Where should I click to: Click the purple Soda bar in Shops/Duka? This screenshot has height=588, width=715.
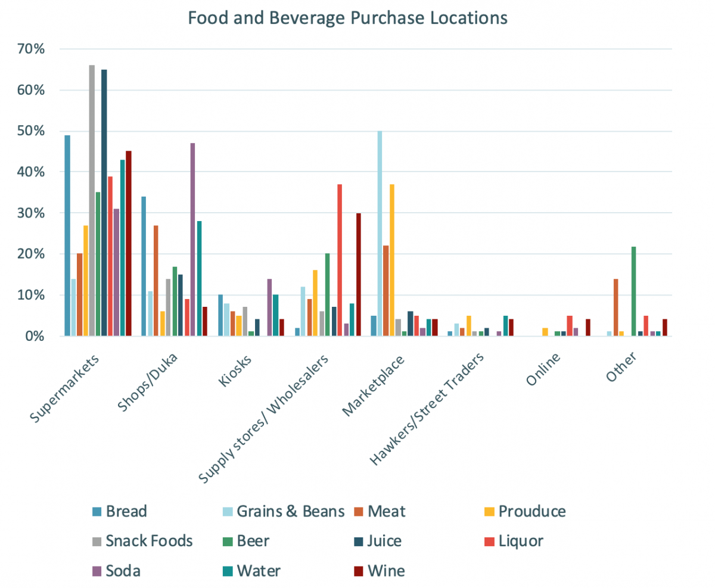192,239
